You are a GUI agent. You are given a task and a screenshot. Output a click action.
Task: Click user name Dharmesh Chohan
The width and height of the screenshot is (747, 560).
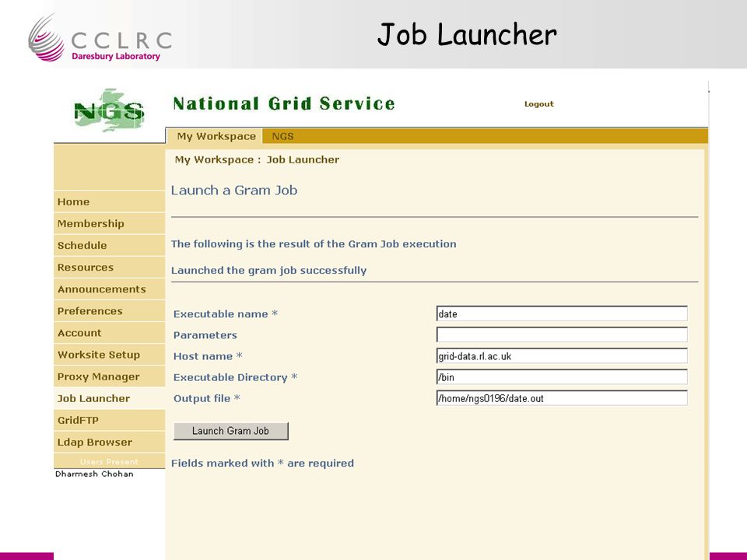(94, 474)
